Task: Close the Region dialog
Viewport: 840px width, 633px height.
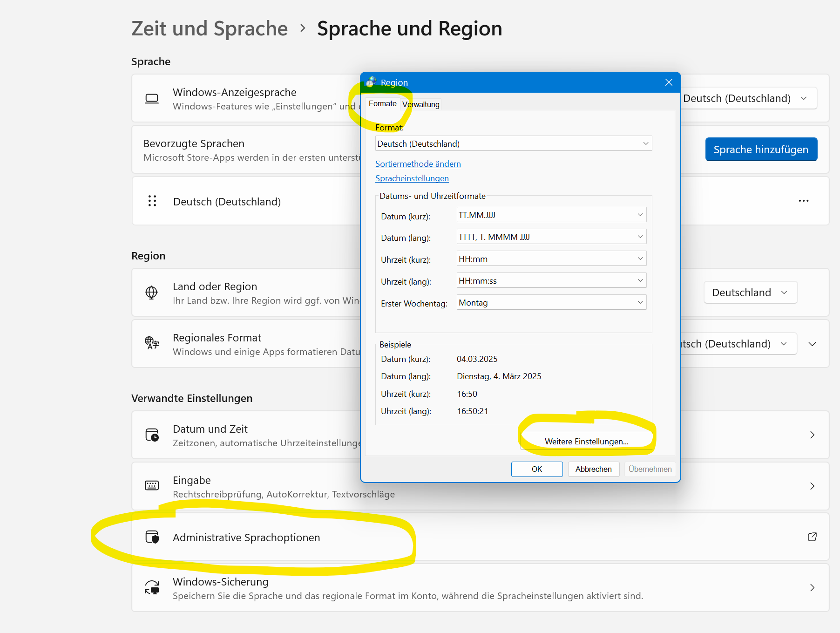Action: [x=669, y=82]
